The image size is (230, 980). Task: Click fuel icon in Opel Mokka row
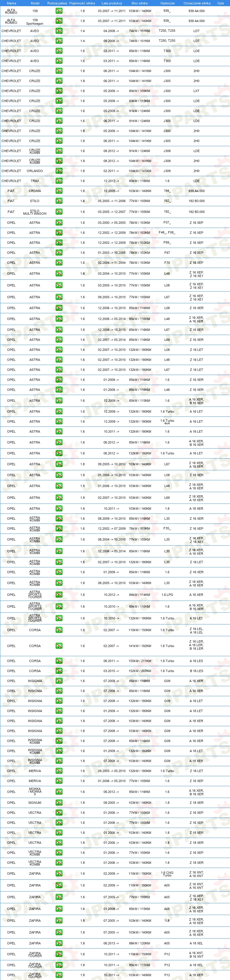(59, 792)
